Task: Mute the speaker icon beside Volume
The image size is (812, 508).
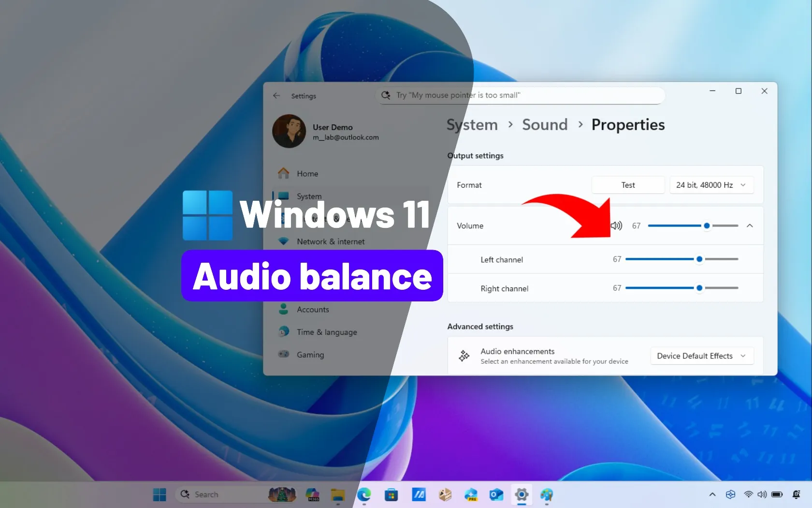Action: pyautogui.click(x=616, y=225)
